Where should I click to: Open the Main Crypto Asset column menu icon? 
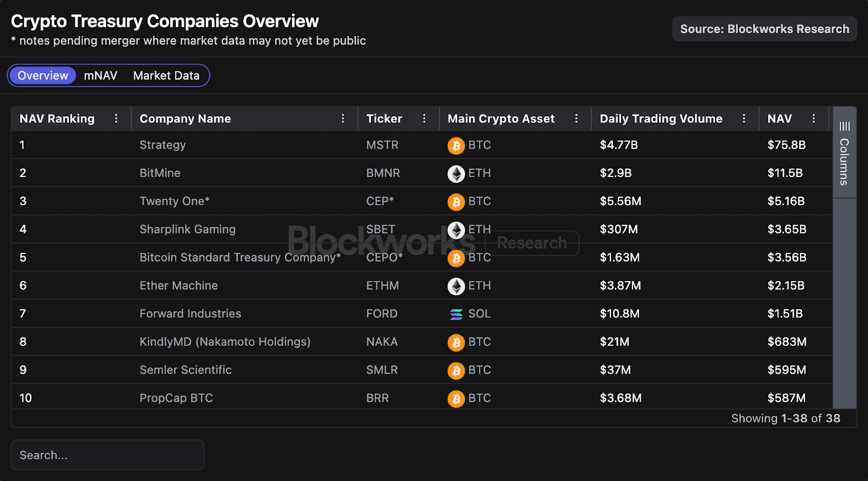coord(576,118)
